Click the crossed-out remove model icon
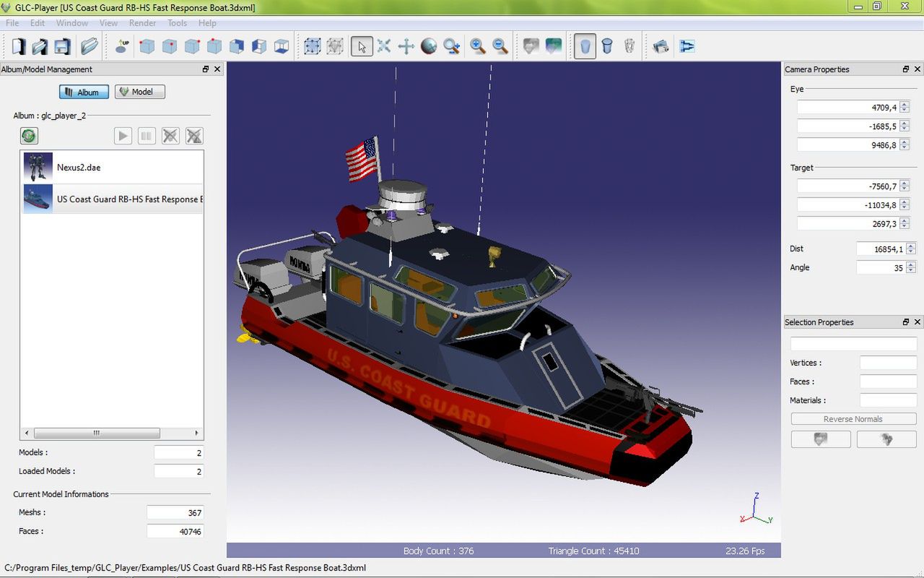Image resolution: width=924 pixels, height=578 pixels. 170,136
